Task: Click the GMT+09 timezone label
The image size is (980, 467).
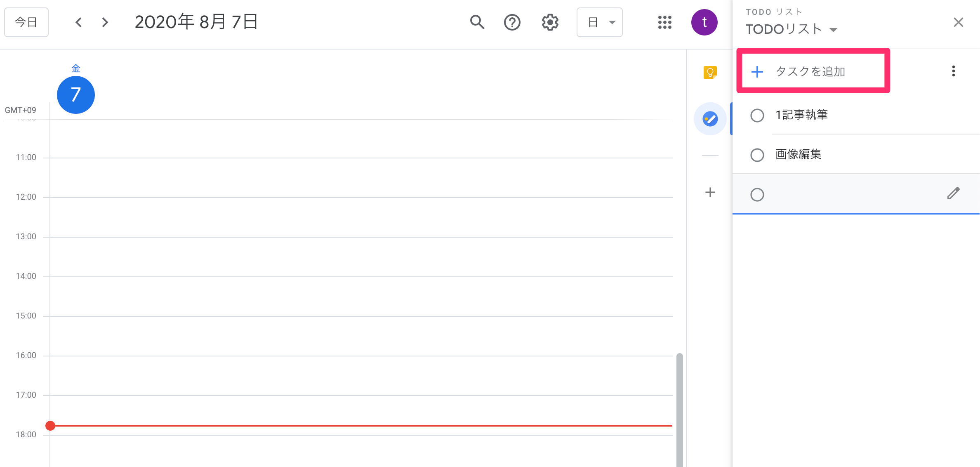Action: (21, 110)
